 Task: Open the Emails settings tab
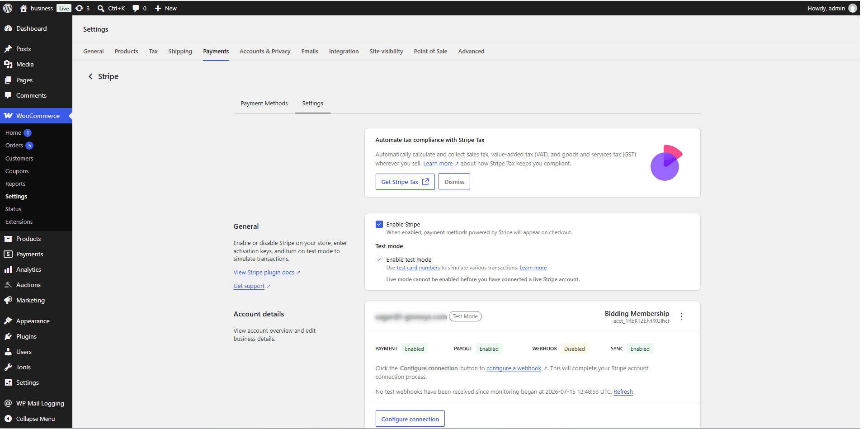coord(310,51)
